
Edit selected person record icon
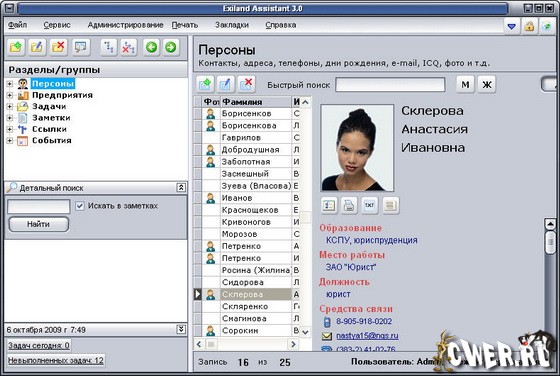click(x=225, y=84)
